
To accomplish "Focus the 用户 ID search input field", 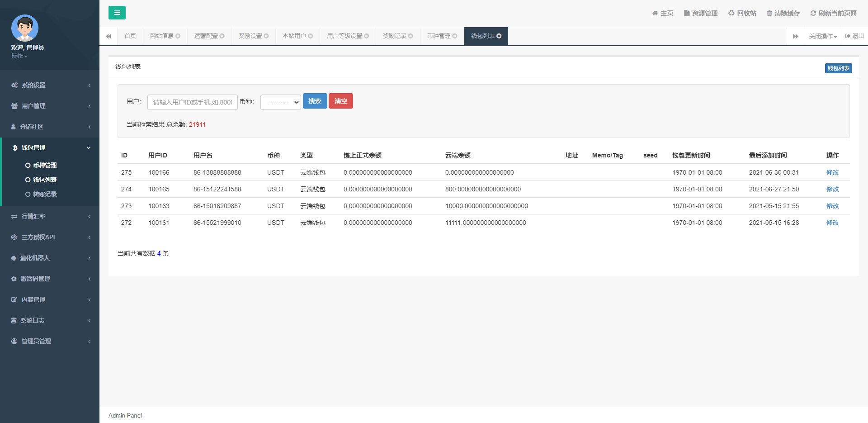I will (193, 102).
